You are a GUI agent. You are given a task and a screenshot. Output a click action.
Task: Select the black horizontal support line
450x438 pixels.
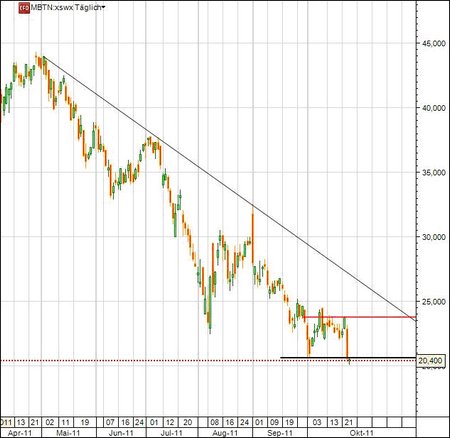point(348,358)
